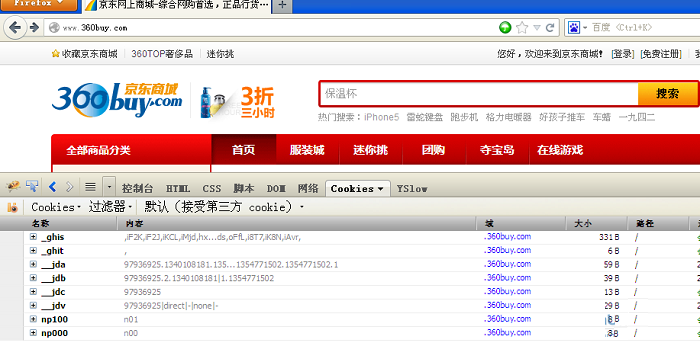Viewport: 700px width, 362px height.
Task: Go forward with the browser forward arrow
Action: tap(34, 28)
